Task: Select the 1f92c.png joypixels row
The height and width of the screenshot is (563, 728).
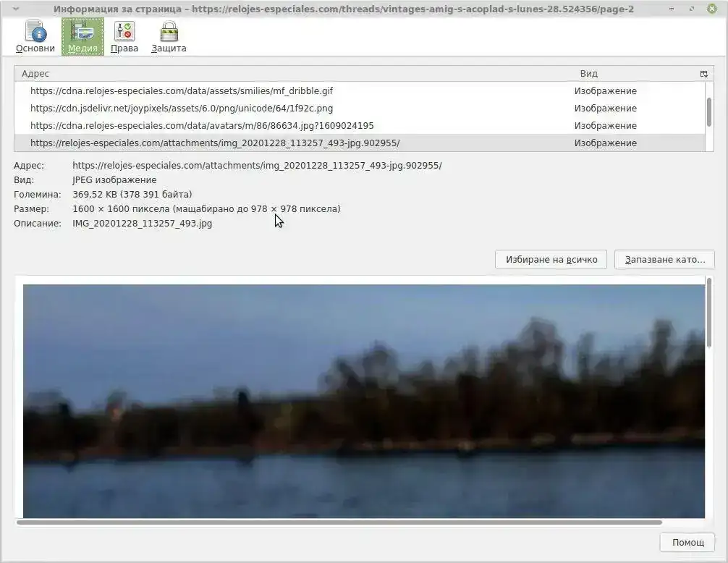Action: tap(360, 108)
